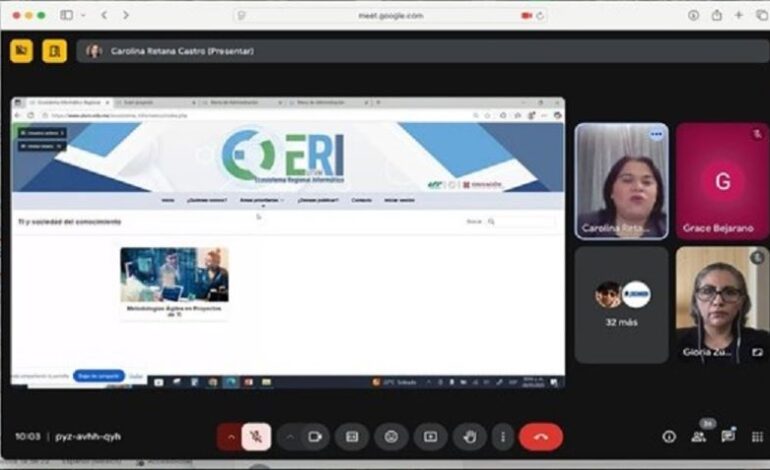Unmute the microphone in the call
This screenshot has width=770, height=470.
click(256, 436)
